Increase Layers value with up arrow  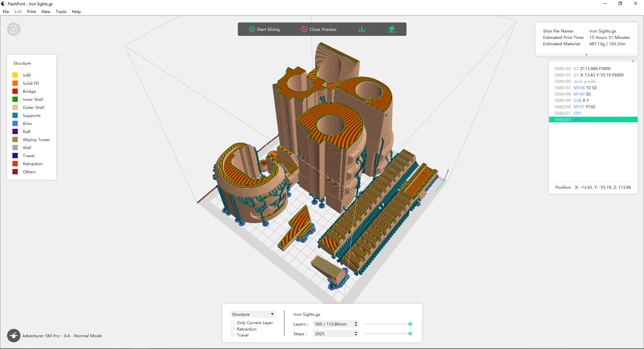click(356, 323)
